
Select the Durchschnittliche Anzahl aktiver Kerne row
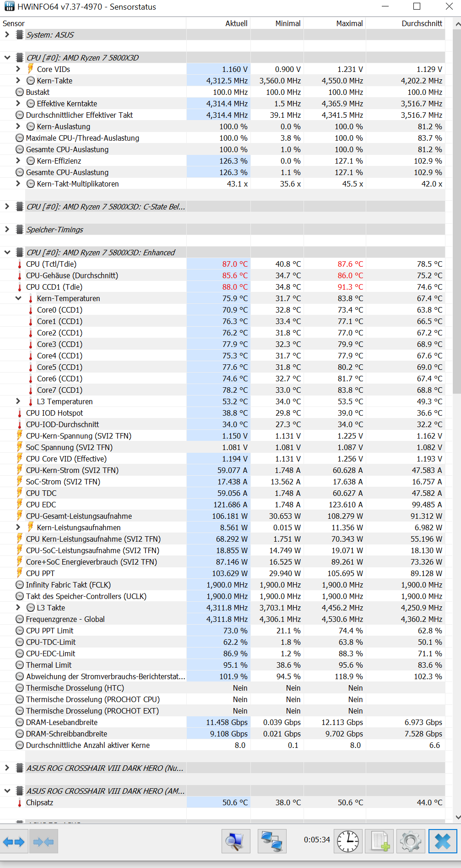point(222,745)
